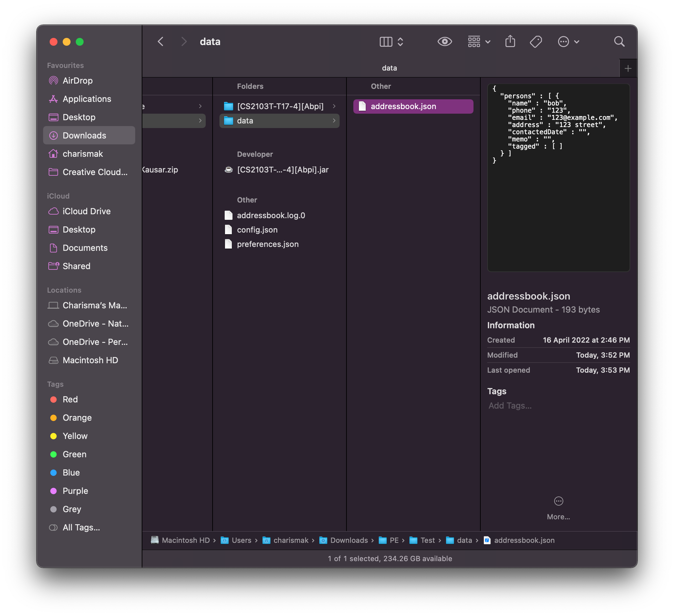
Task: Expand the action ellipsis menu dropdown
Action: coord(568,41)
